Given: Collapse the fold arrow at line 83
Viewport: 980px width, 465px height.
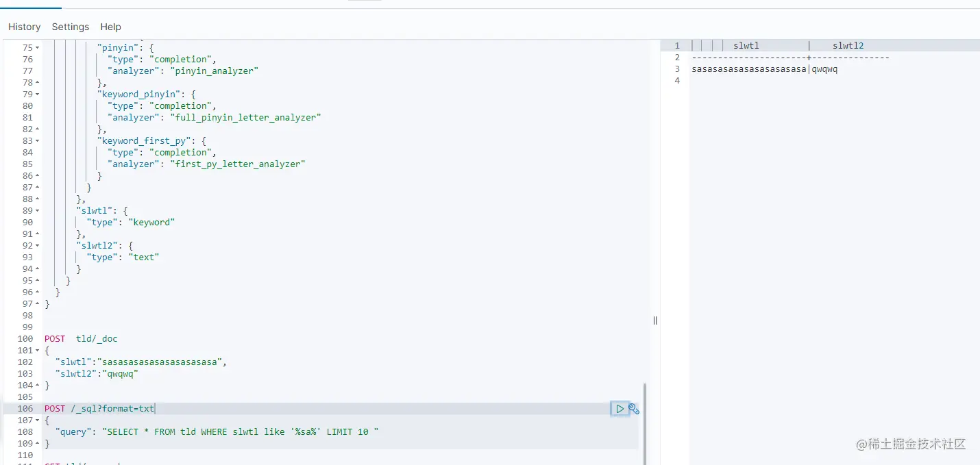Looking at the screenshot, I should click(x=37, y=141).
